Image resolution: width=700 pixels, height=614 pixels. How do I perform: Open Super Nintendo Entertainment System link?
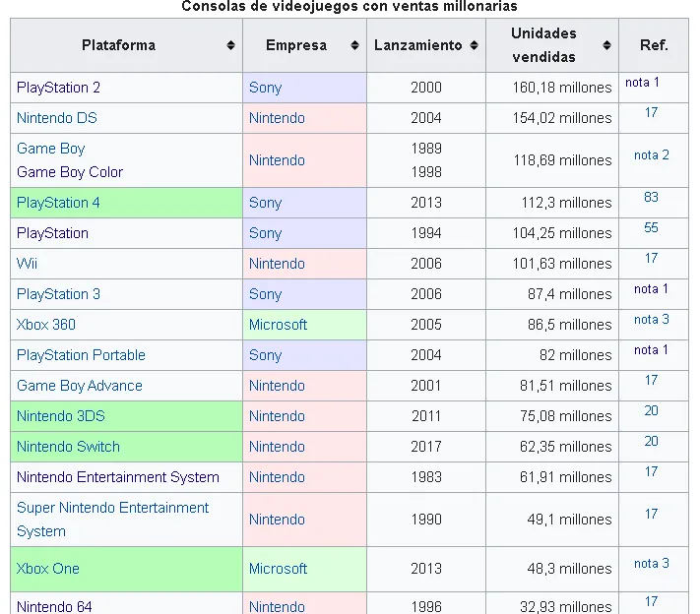pyautogui.click(x=112, y=520)
